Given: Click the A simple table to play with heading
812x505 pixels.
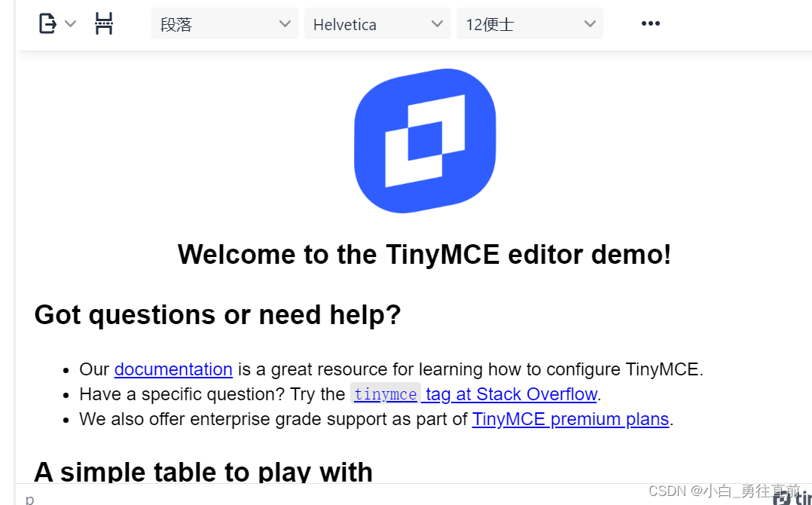Looking at the screenshot, I should point(203,472).
